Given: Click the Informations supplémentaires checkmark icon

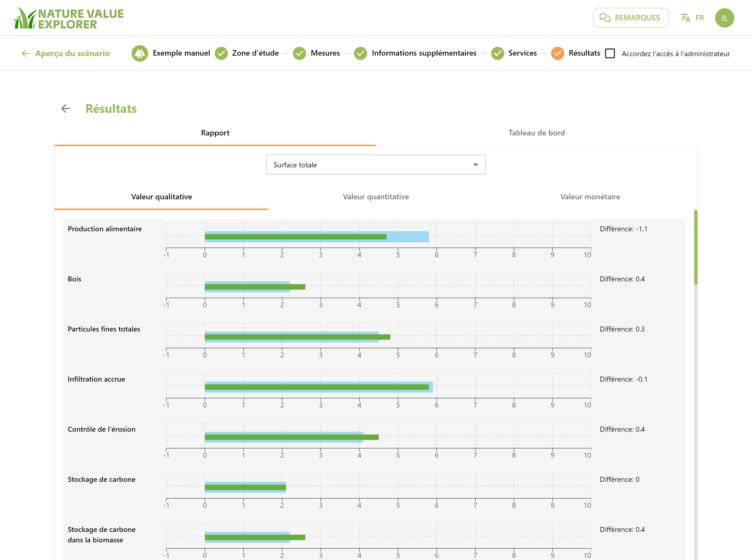Looking at the screenshot, I should pos(361,53).
